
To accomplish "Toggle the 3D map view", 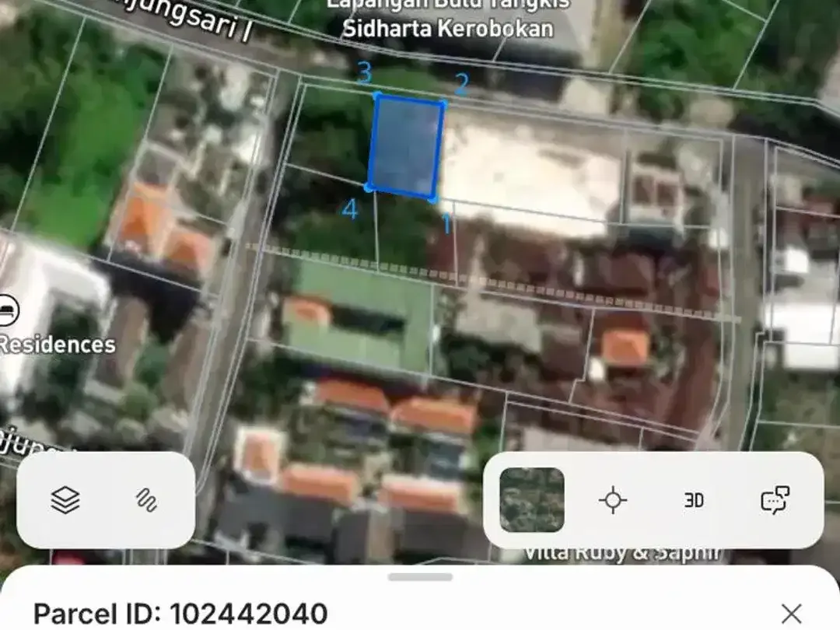I will [694, 500].
